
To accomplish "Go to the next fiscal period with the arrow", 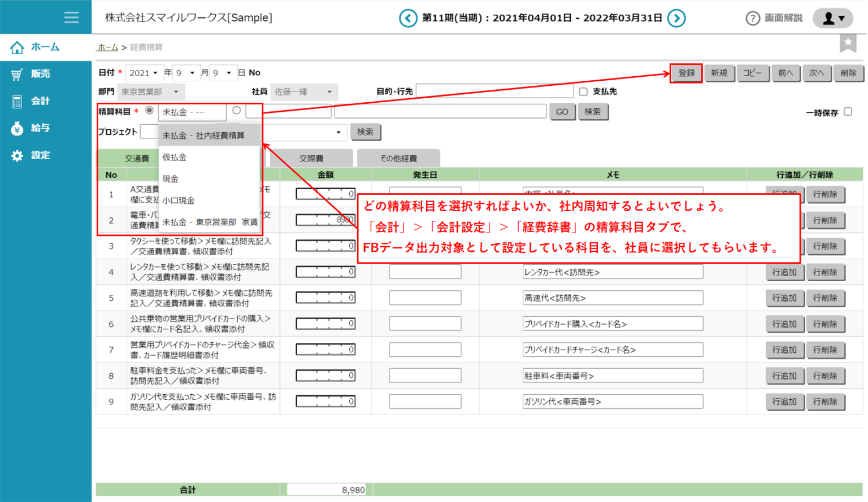I will [x=676, y=18].
